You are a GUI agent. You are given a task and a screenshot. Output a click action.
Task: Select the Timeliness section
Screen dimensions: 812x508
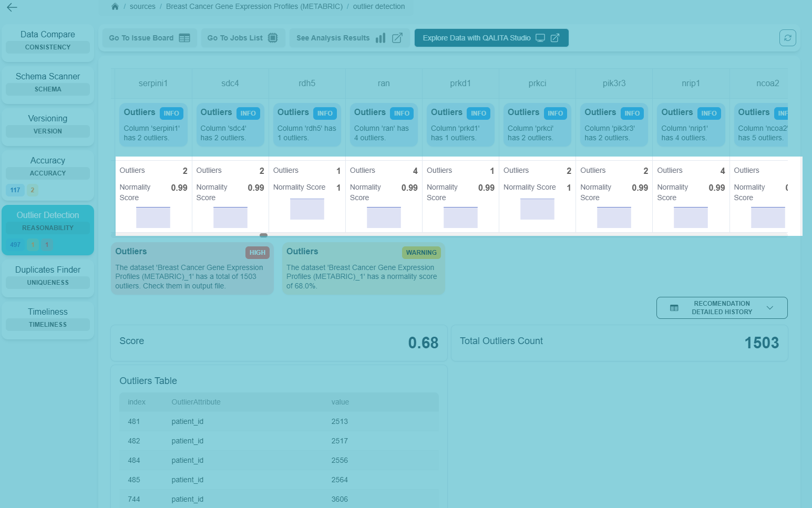pyautogui.click(x=48, y=317)
